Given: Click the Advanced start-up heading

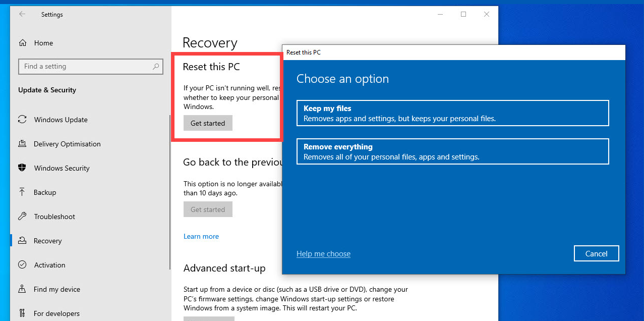Looking at the screenshot, I should pos(224,268).
